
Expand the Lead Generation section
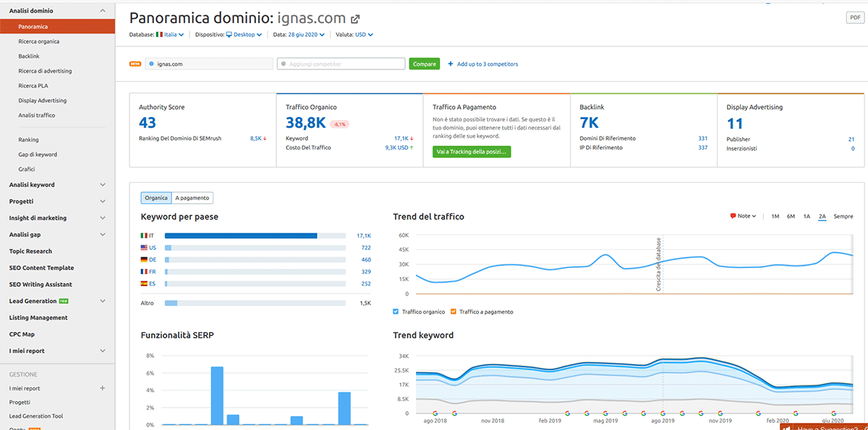(102, 301)
